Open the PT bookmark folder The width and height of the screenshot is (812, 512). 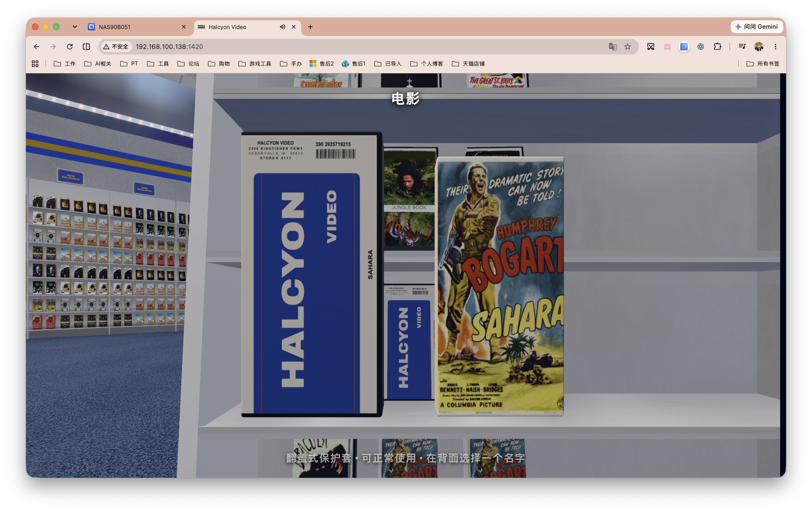coord(129,64)
